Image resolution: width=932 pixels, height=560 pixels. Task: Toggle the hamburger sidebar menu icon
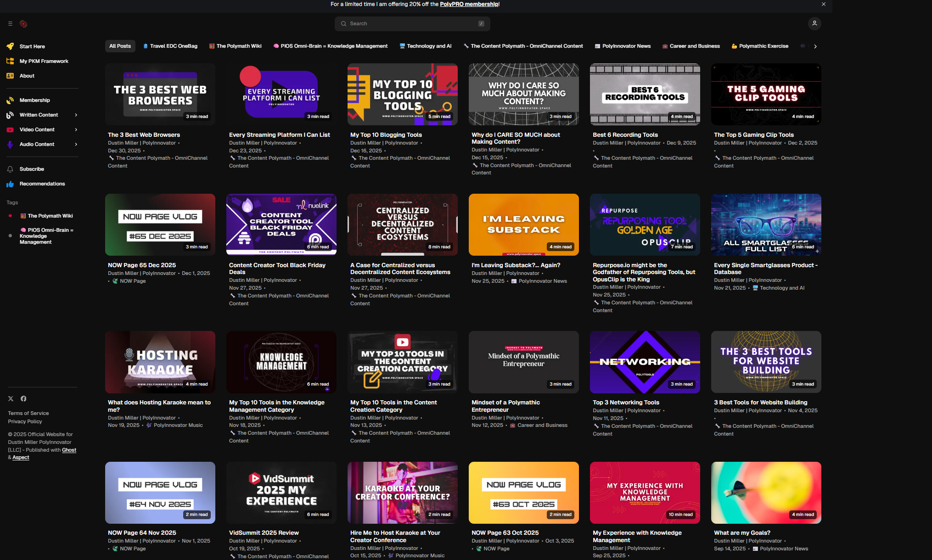click(x=10, y=24)
